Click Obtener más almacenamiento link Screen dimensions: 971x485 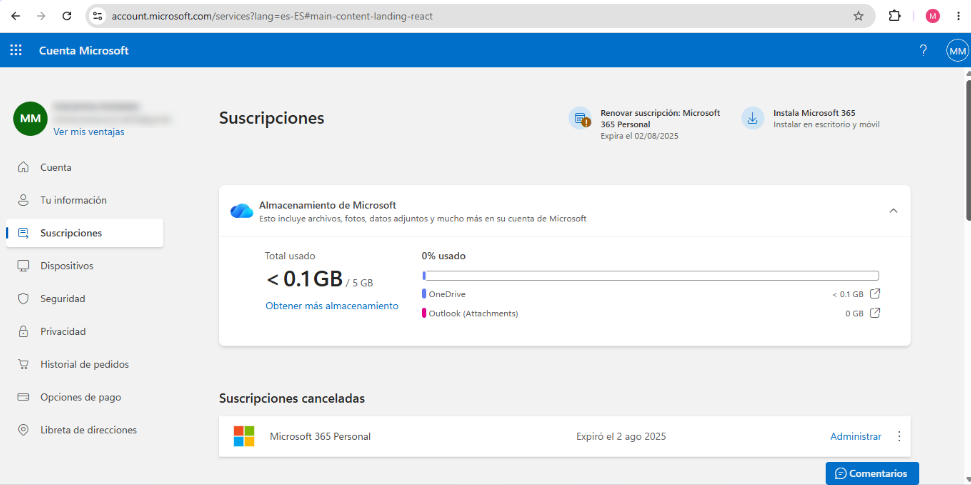[332, 306]
